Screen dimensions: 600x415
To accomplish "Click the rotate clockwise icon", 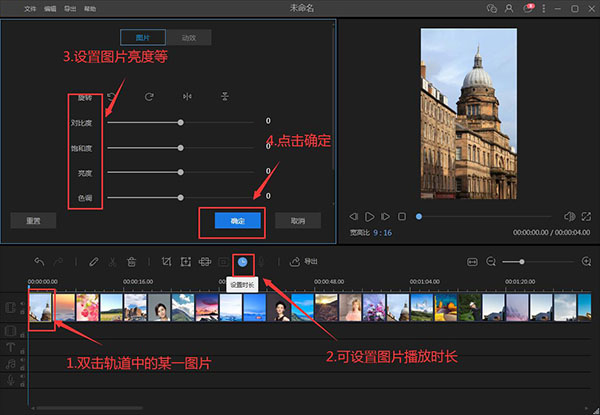I will (x=149, y=97).
